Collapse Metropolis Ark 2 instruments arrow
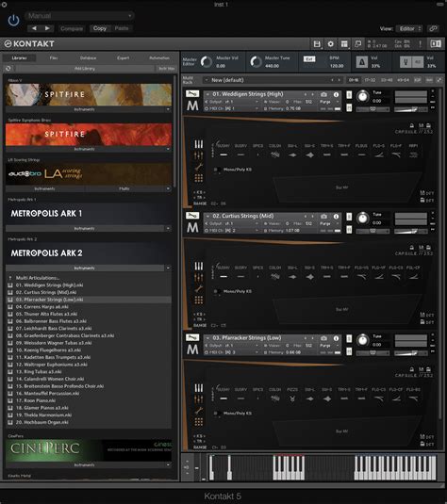Image resolution: width=447 pixels, height=504 pixels. point(168,268)
